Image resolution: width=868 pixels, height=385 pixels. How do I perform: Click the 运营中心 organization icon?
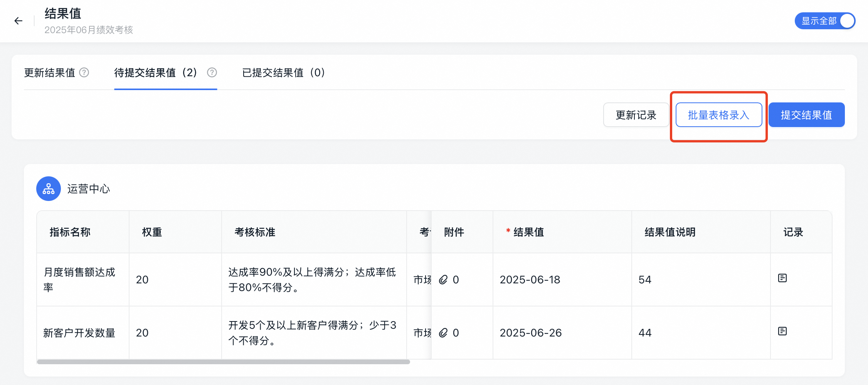49,189
